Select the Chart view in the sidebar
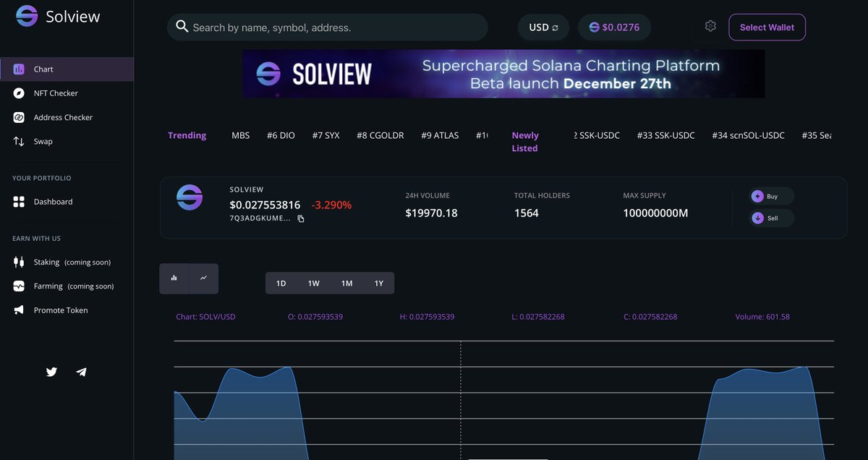The height and width of the screenshot is (460, 868). 43,69
